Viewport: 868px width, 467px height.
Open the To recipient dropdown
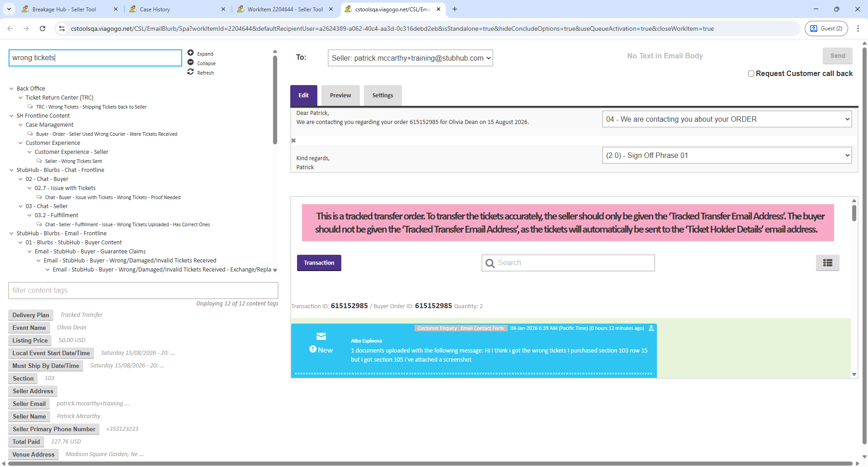[410, 58]
